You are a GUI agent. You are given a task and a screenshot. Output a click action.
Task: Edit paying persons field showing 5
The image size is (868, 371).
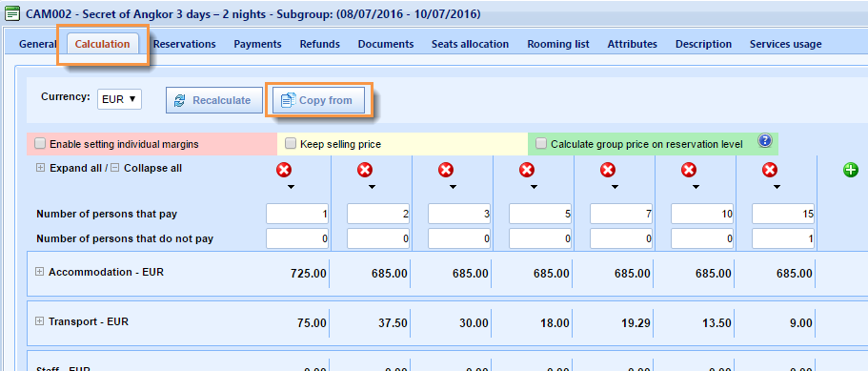click(x=539, y=214)
